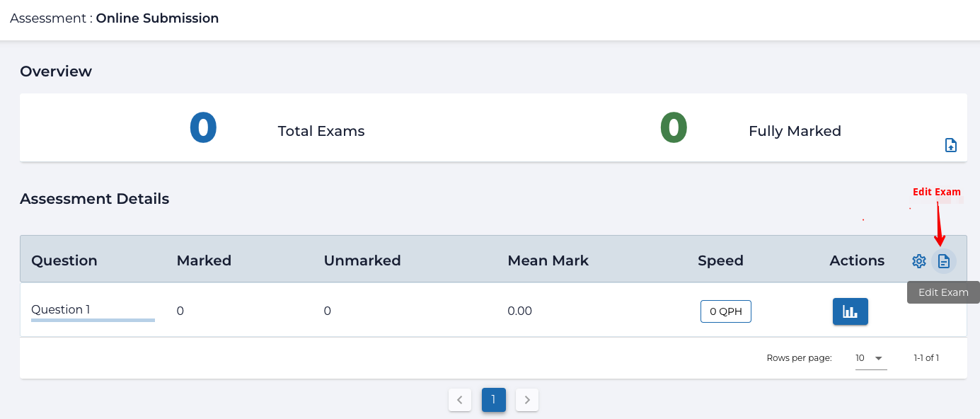
Task: Click the Unmarked column header
Action: click(362, 260)
